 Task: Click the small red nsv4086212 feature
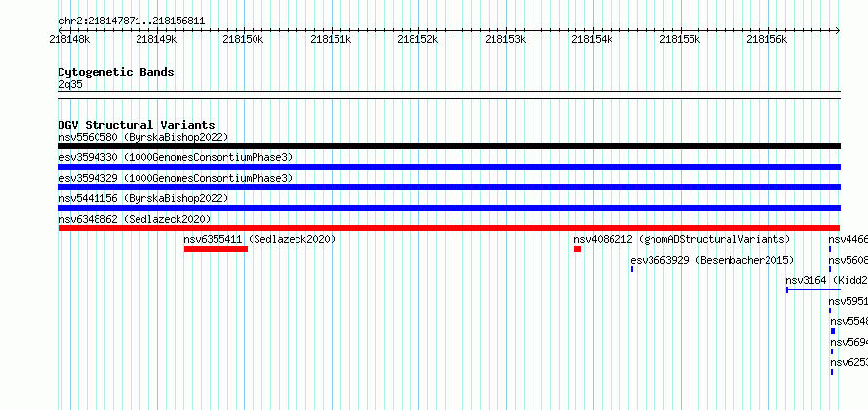point(578,249)
